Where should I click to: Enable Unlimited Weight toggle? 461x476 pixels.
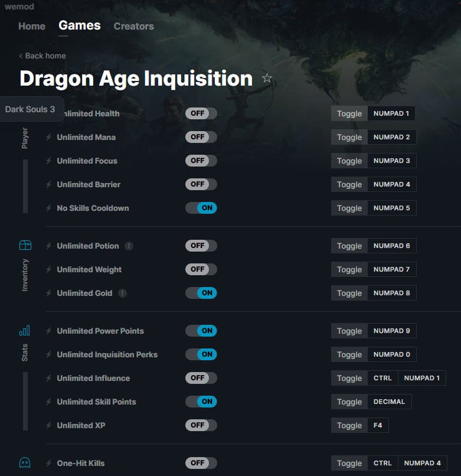click(x=201, y=269)
